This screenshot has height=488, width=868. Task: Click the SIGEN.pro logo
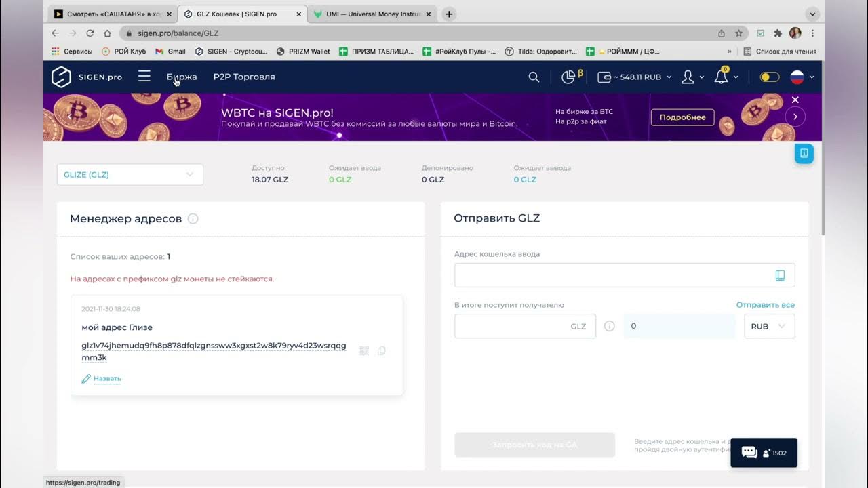point(87,77)
